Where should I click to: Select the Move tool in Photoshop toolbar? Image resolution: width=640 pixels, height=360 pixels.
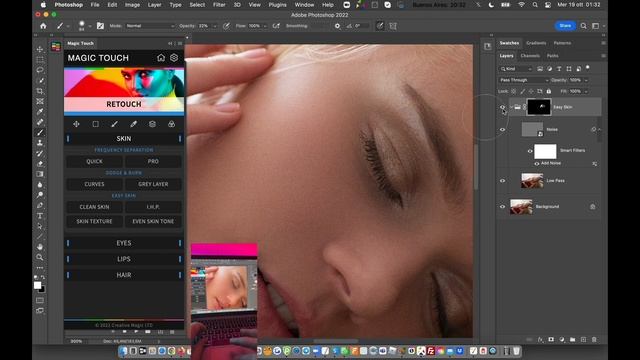pos(40,49)
